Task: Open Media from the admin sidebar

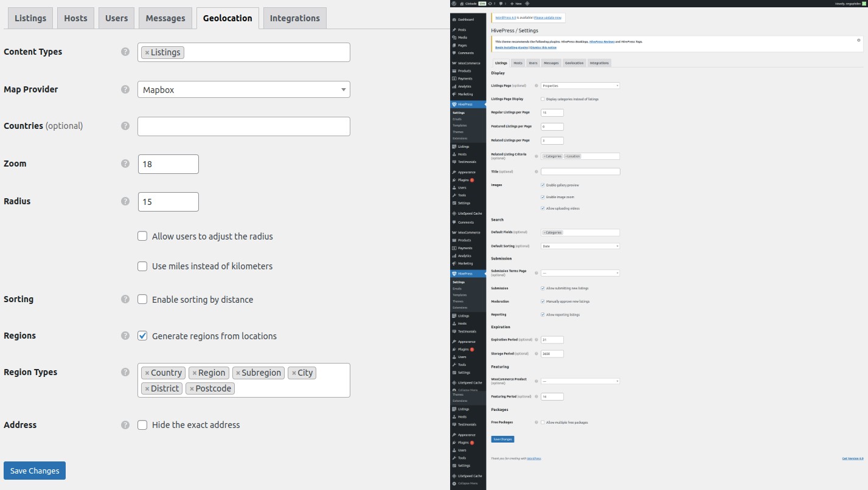Action: 462,38
